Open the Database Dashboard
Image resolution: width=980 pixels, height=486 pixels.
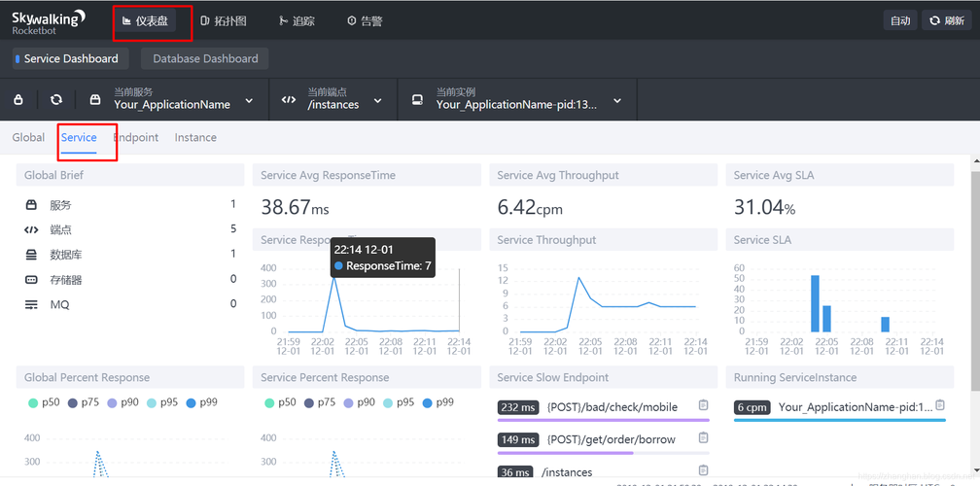click(205, 58)
